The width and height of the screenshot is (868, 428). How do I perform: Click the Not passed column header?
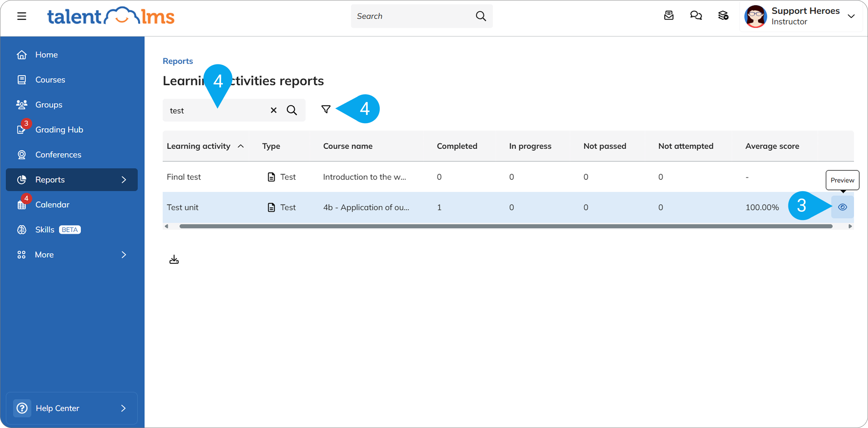(605, 146)
